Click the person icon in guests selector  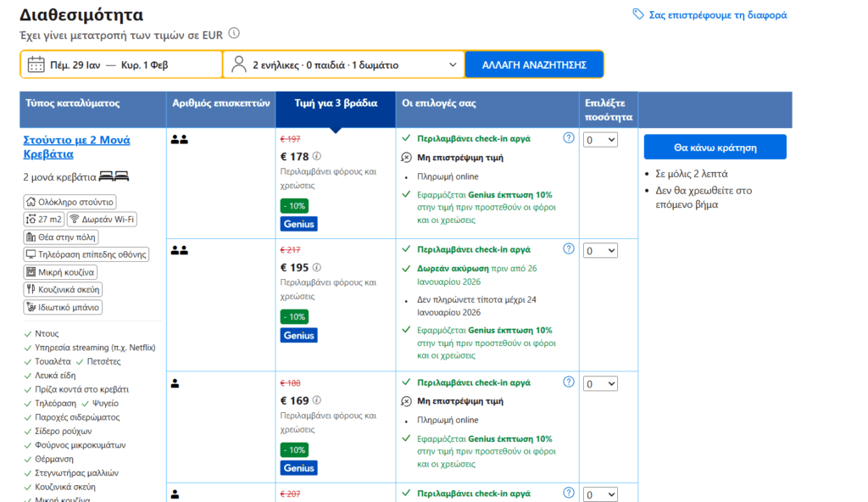point(239,64)
